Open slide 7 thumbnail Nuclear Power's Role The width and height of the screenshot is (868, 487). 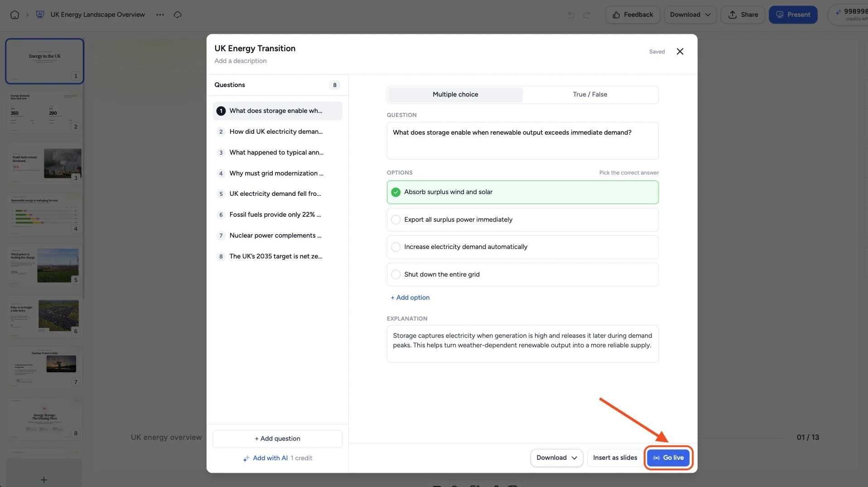coord(44,368)
